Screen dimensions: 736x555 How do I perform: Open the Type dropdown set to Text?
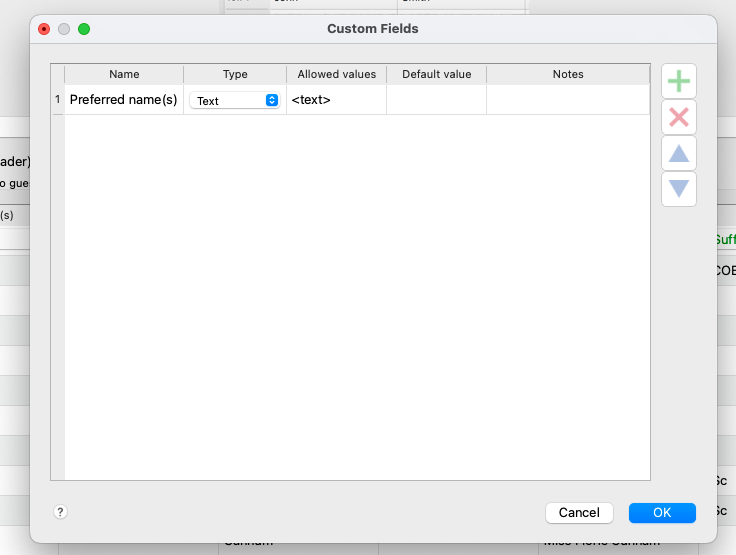pos(235,101)
